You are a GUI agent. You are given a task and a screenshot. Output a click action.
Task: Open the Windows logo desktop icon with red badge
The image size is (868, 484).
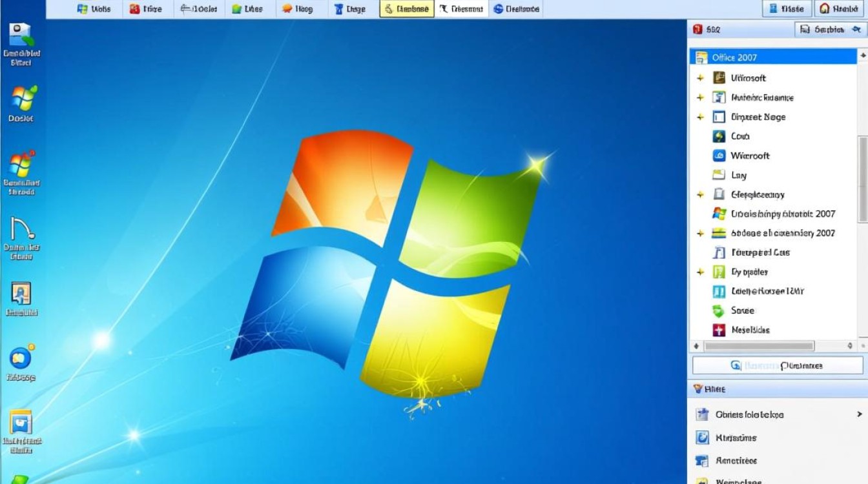point(22,173)
